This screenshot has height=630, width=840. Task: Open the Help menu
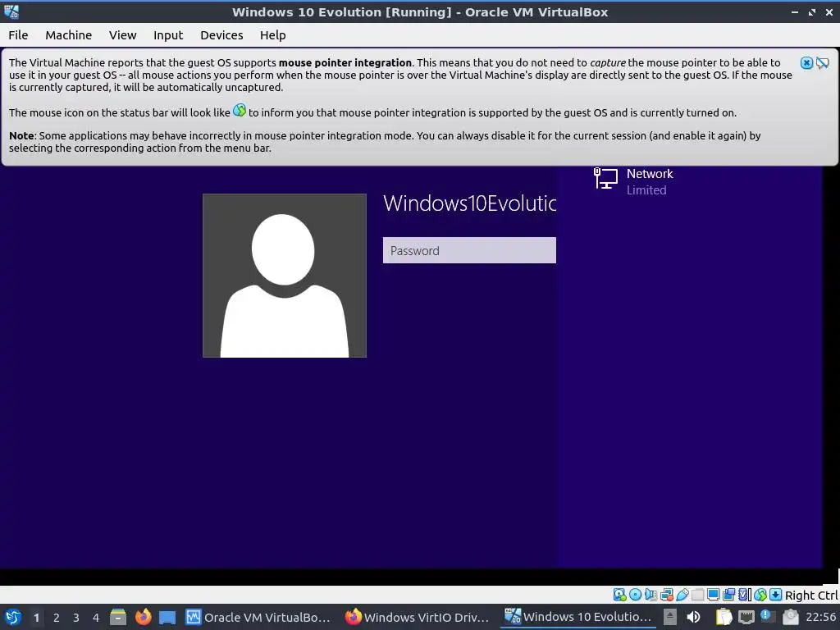pos(272,34)
